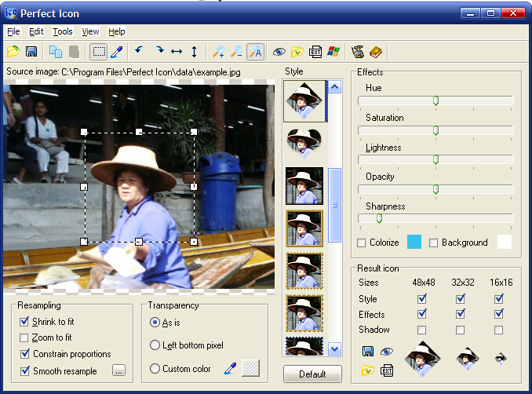Enable the Zoom to fit checkbox
The width and height of the screenshot is (532, 394).
[24, 337]
